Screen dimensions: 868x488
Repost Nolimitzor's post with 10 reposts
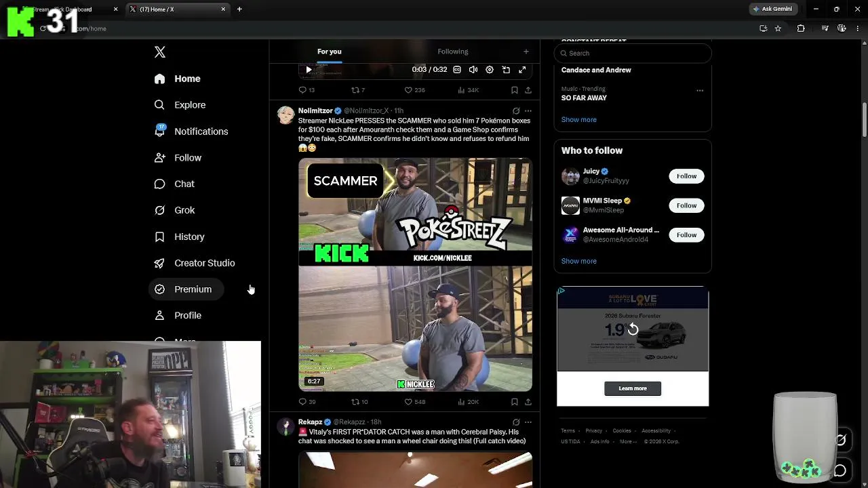pyautogui.click(x=359, y=402)
